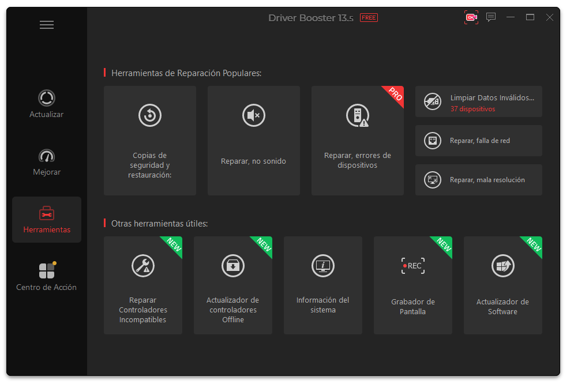Click the bad resolution monitor icon
574x392 pixels.
[432, 180]
